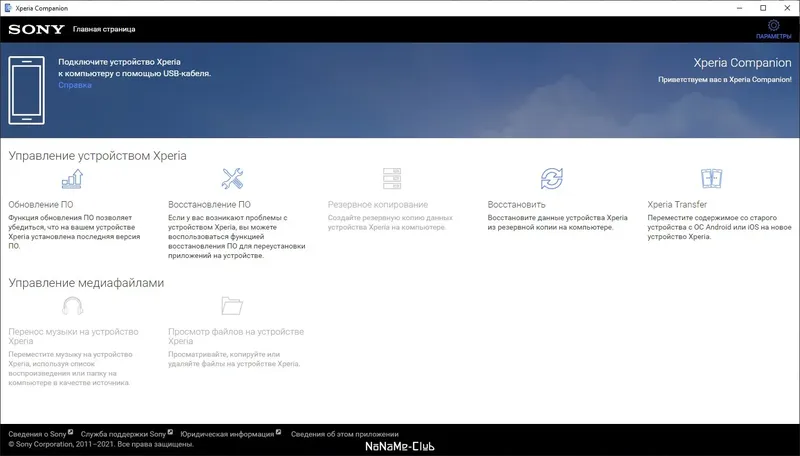Click the Xperia Transfer description text
Image resolution: width=800 pixels, height=456 pixels.
pos(719,227)
